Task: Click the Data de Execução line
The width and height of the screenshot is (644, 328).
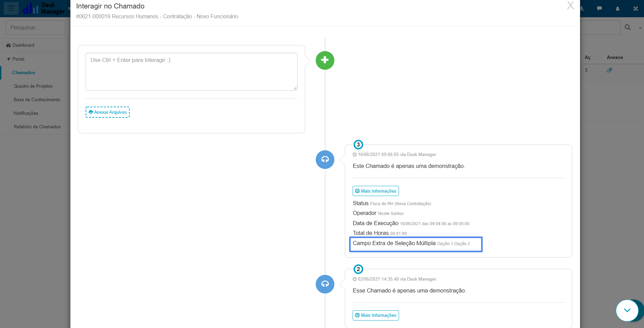Action: tap(411, 223)
